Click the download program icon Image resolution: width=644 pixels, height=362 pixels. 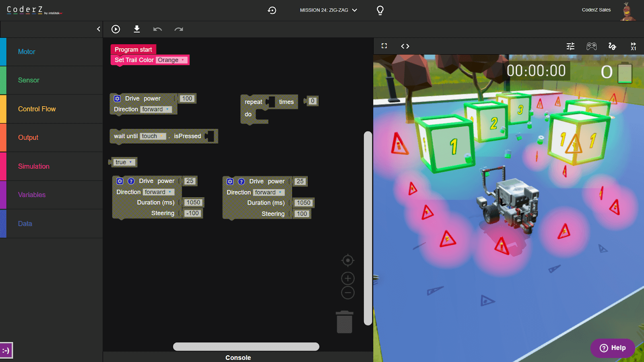pos(137,29)
